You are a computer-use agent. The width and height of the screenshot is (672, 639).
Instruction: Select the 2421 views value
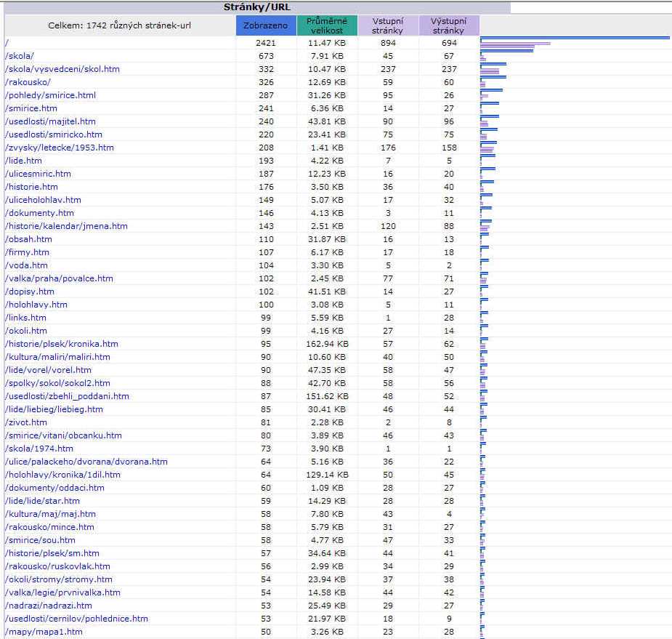click(x=266, y=43)
